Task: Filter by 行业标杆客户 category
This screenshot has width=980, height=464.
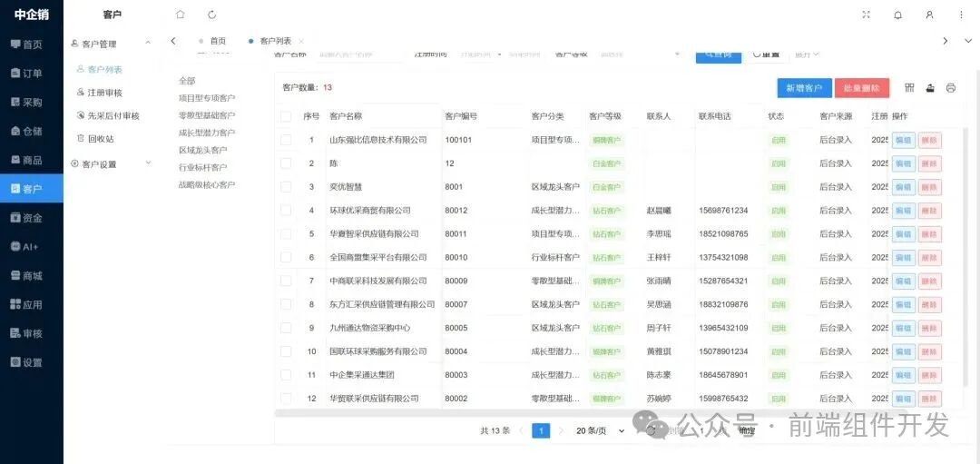Action: coord(203,168)
